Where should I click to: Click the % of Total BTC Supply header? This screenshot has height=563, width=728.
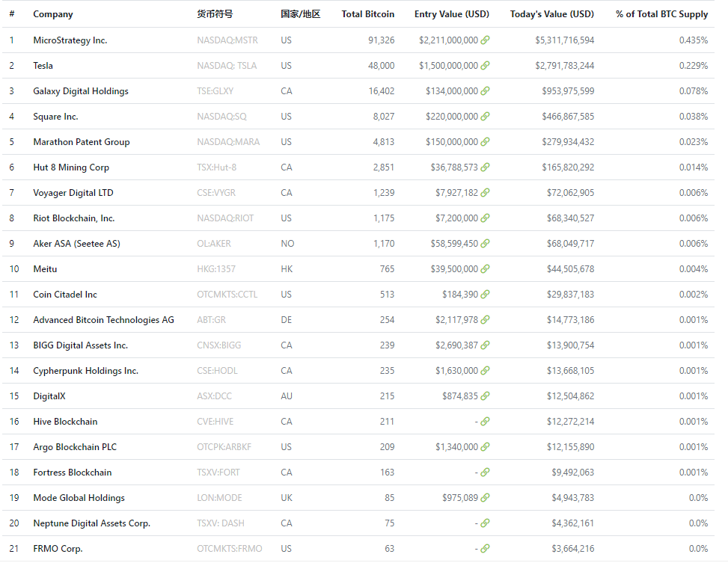click(661, 14)
